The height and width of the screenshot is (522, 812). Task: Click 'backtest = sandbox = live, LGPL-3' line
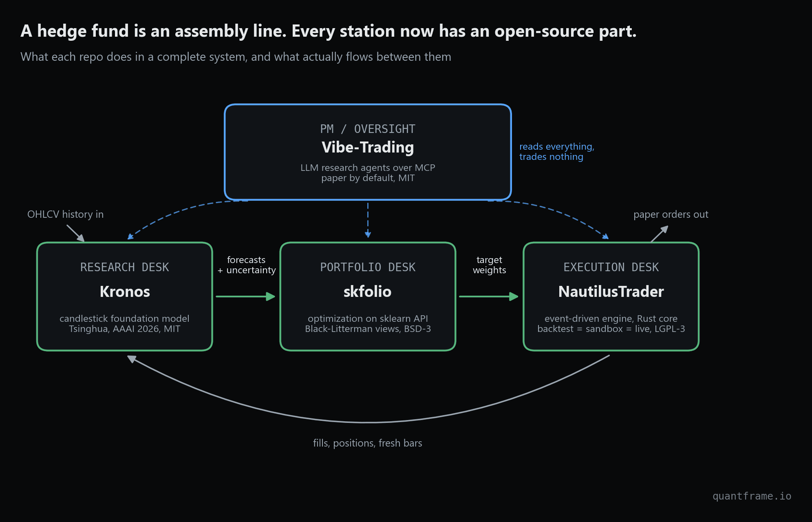pyautogui.click(x=611, y=329)
